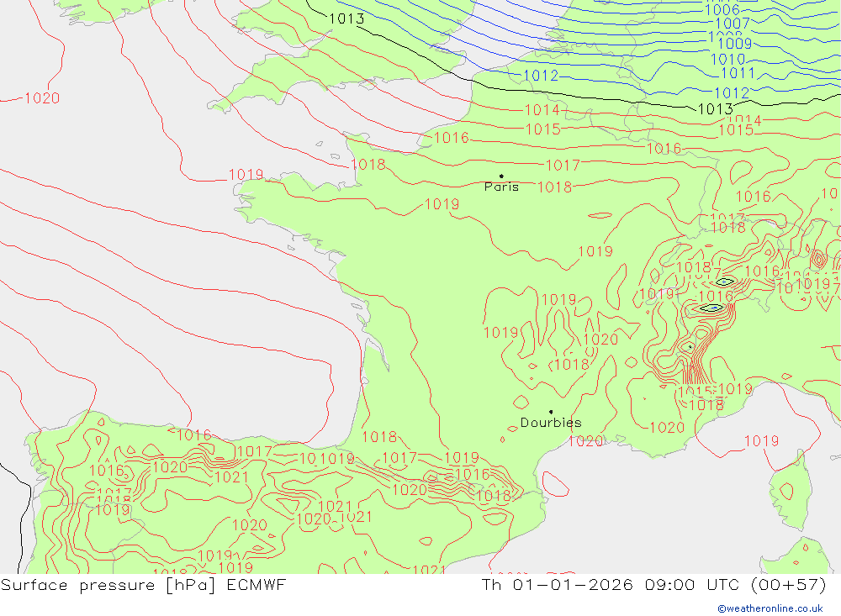Click the blue 1011 isobar label

click(x=738, y=73)
